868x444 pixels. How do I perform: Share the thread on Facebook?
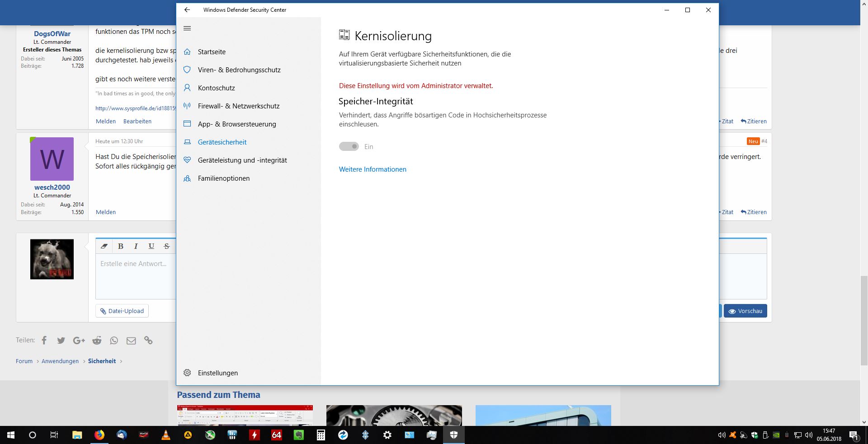coord(44,340)
